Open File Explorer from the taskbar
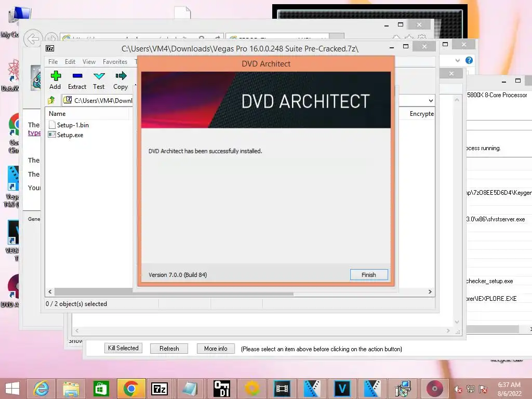Image resolution: width=532 pixels, height=399 pixels. 71,389
